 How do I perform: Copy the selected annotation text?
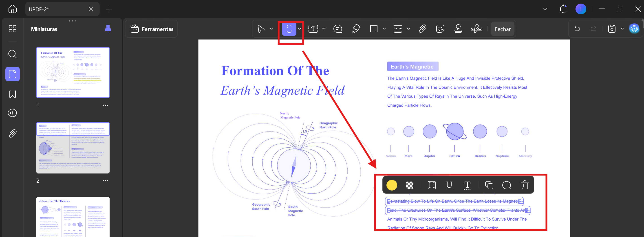tap(489, 185)
